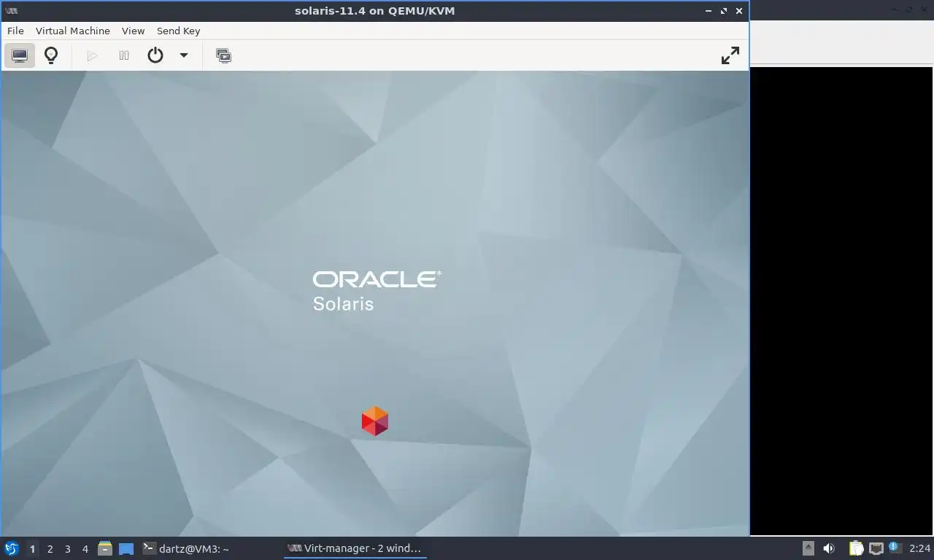Switch to workspace 3
This screenshot has width=934, height=560.
(68, 549)
